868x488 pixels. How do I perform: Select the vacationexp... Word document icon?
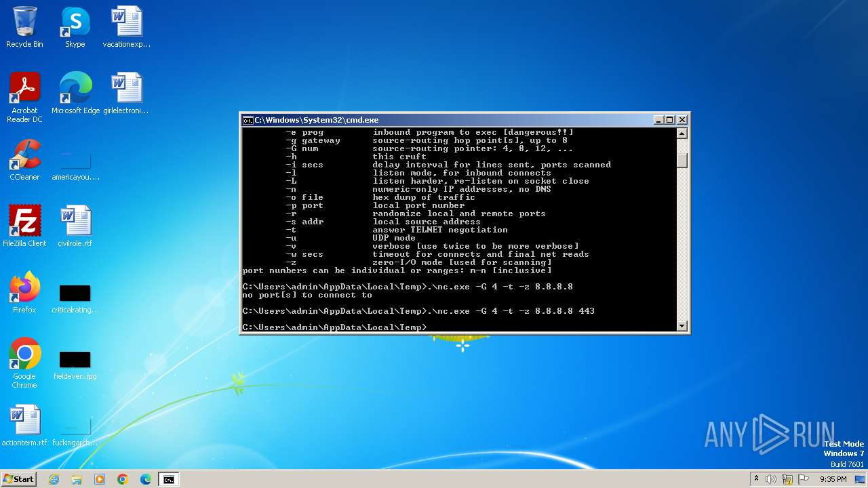tap(126, 27)
